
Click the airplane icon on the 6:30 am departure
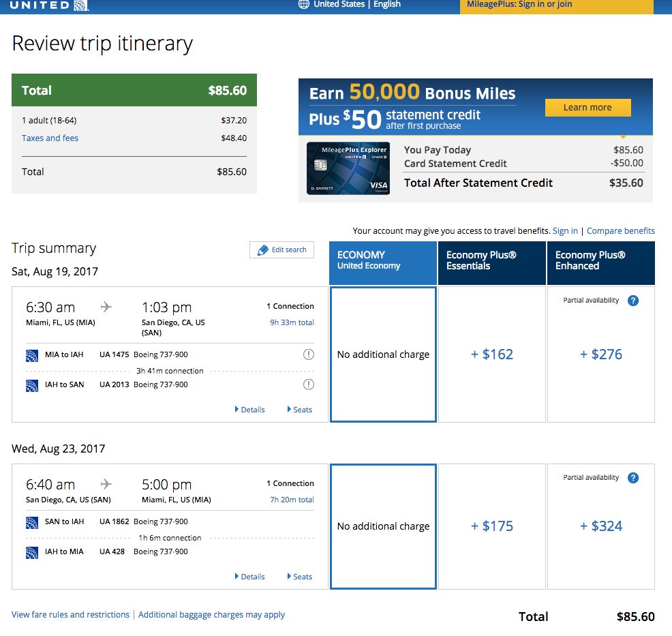[x=106, y=307]
